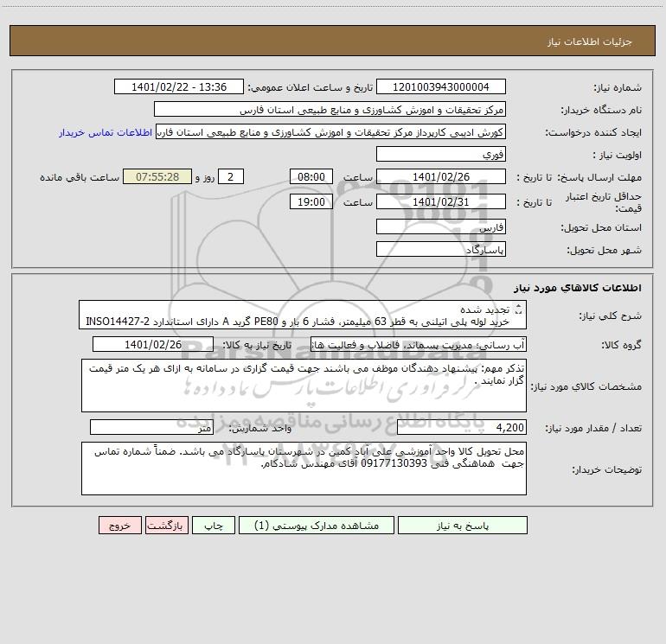Image resolution: width=666 pixels, height=644 pixels.
Task: Click the 'روز و' label next to days
Action: click(205, 177)
